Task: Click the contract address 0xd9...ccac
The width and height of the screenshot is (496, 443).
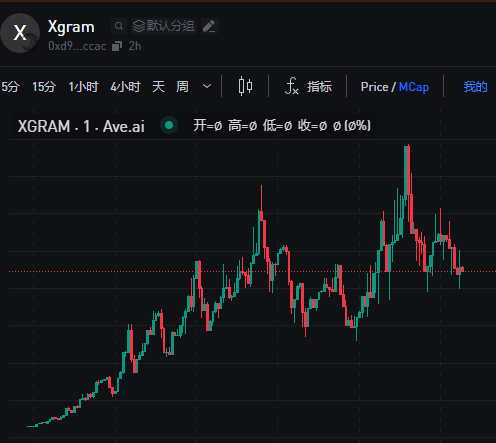Action: pyautogui.click(x=77, y=46)
